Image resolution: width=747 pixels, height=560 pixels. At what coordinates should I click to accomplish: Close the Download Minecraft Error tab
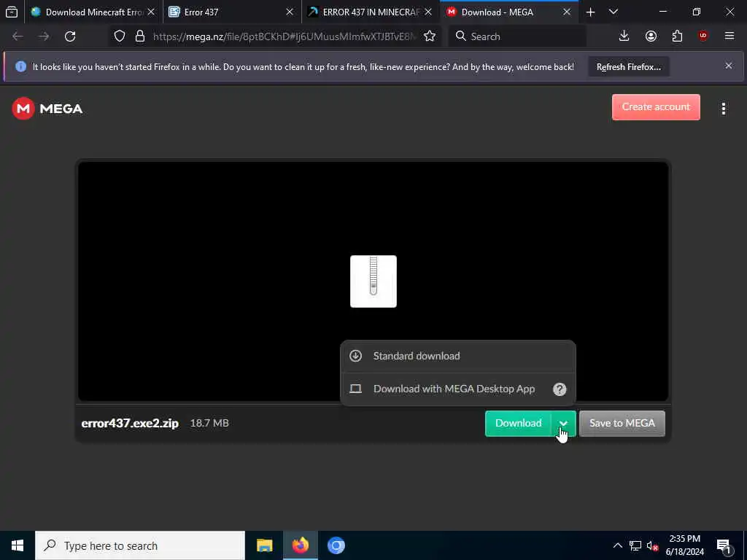tap(151, 12)
